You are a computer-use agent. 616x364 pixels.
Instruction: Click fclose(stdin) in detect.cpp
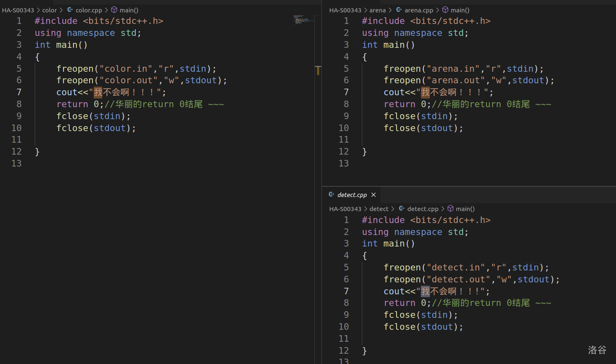pyautogui.click(x=421, y=315)
